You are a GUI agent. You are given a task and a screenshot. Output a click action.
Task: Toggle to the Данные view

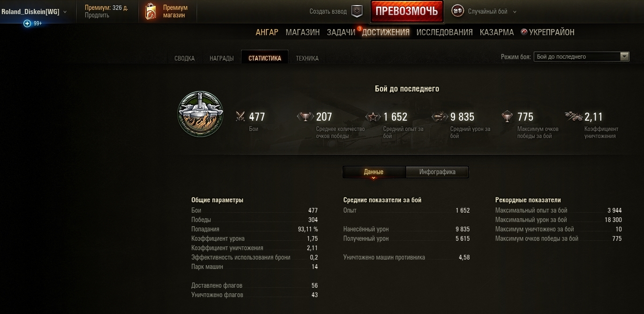(374, 172)
